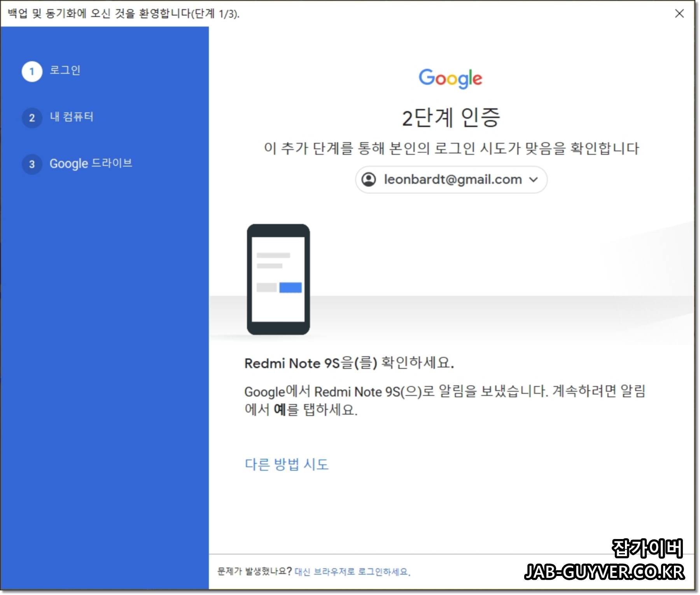
Task: Click the step 3 number circle
Action: pos(32,164)
